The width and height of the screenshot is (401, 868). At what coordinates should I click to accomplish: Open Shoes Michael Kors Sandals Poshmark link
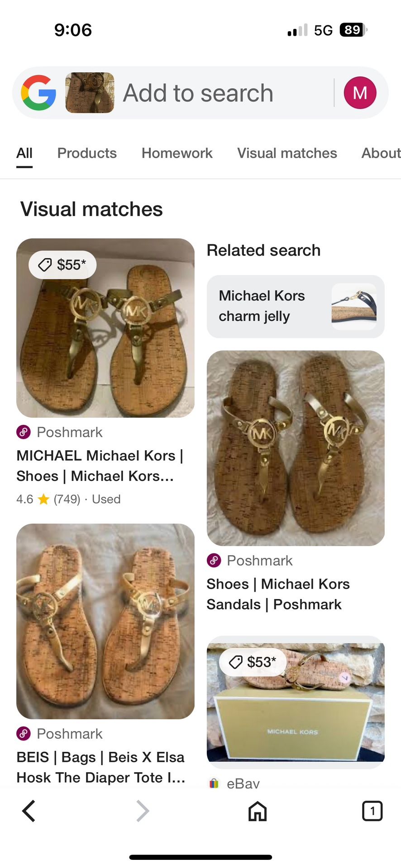(278, 594)
